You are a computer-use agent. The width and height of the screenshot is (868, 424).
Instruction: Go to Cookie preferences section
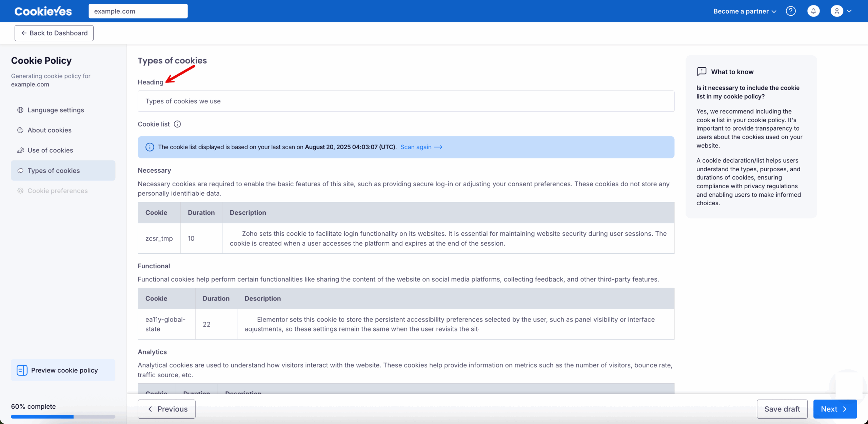(x=57, y=191)
